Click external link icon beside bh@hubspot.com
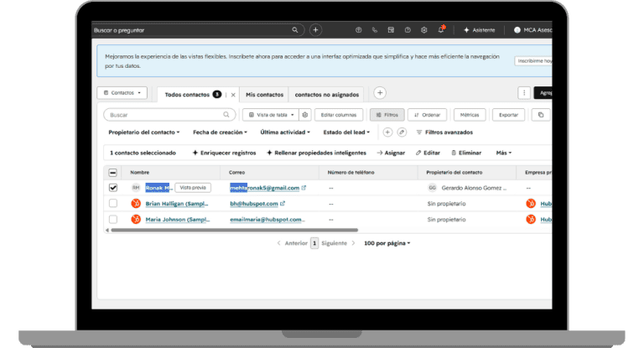644x348 pixels. [x=283, y=204]
